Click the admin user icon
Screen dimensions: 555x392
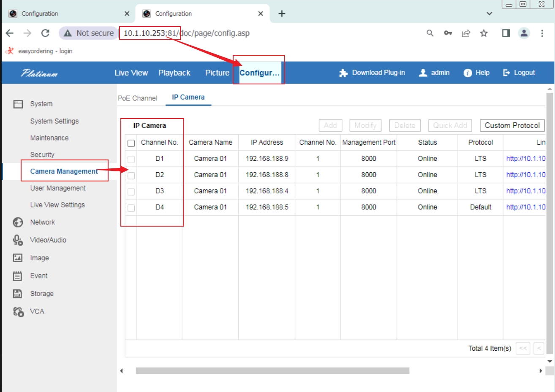tap(423, 73)
